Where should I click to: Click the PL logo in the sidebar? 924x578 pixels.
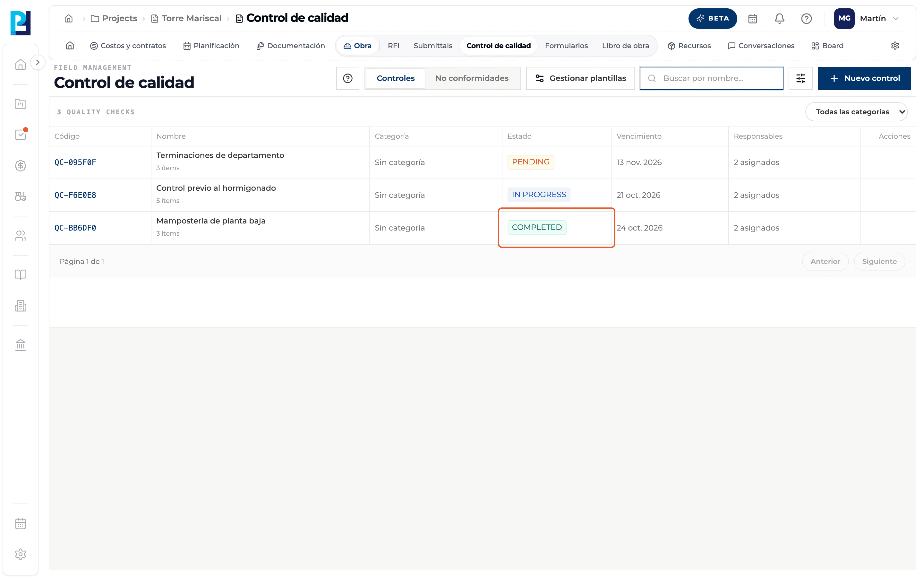click(x=21, y=23)
